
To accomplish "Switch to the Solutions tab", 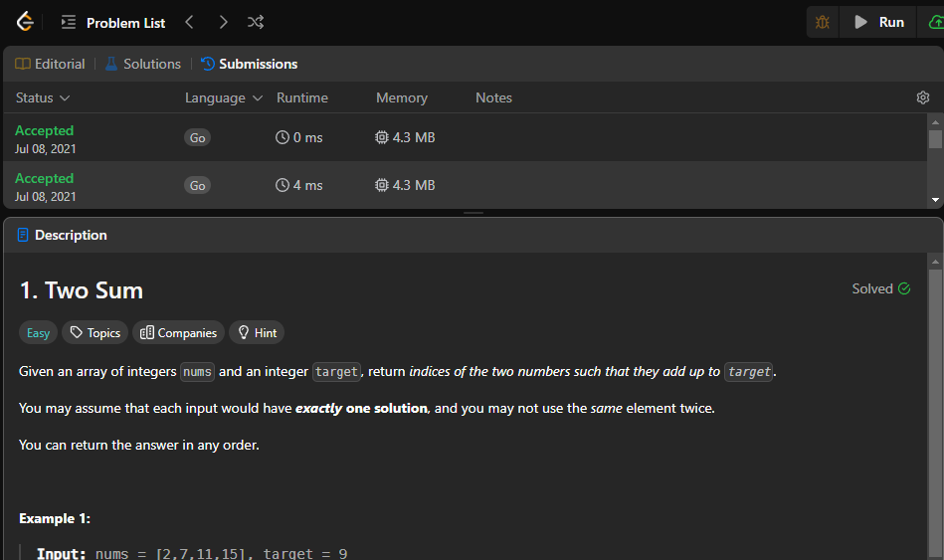I will coord(142,64).
